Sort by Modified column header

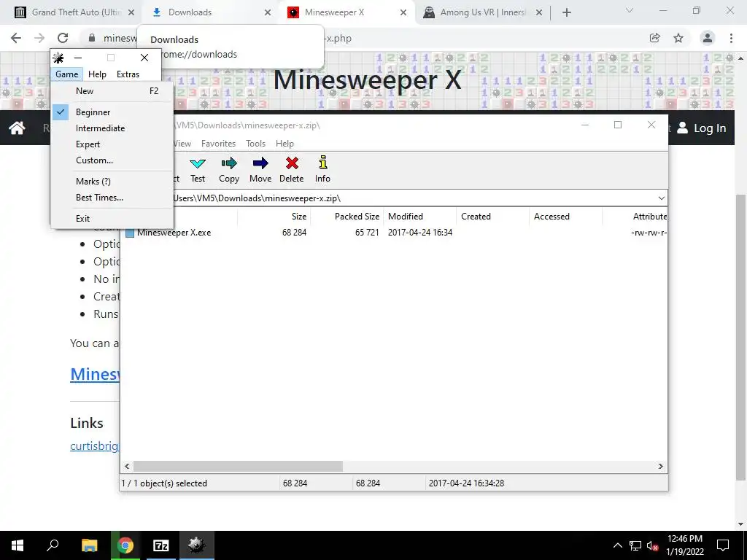[x=419, y=217]
